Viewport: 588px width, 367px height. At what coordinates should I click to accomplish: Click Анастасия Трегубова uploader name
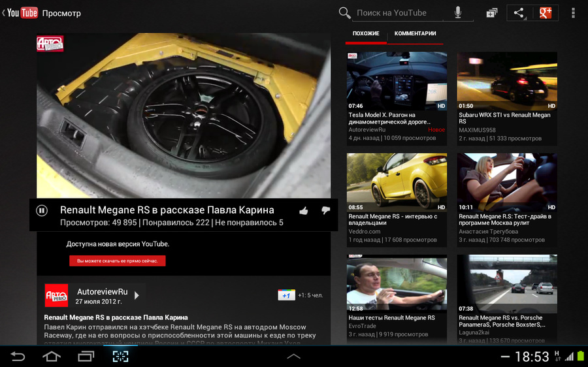pyautogui.click(x=488, y=232)
